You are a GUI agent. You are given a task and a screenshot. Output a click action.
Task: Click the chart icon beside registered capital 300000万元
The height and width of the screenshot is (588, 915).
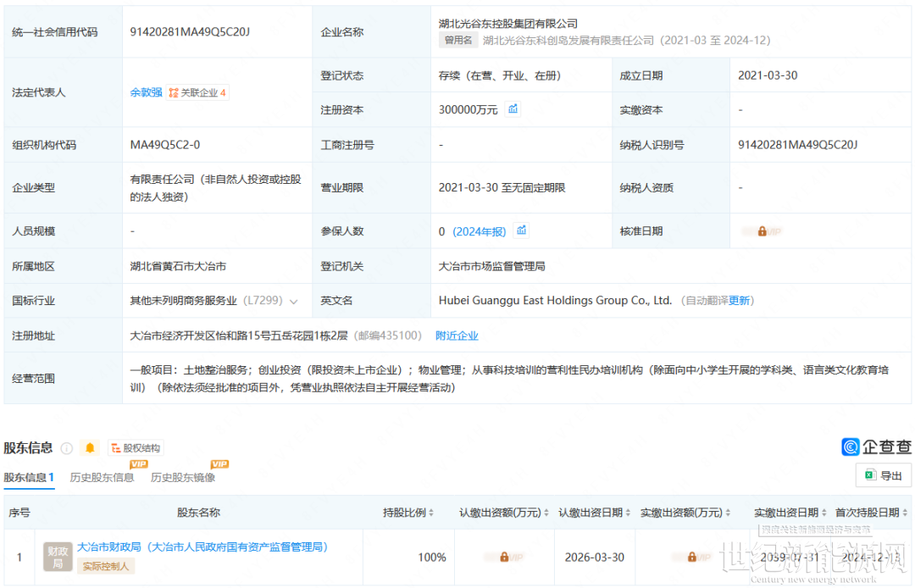(x=513, y=109)
